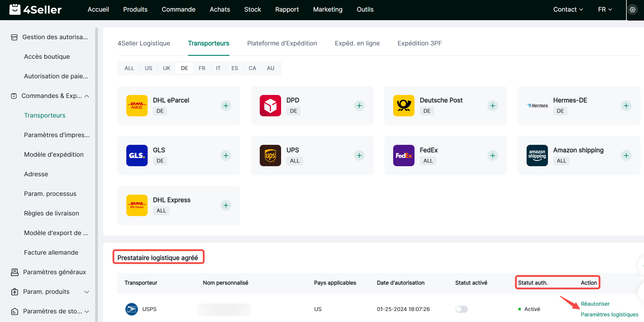Expand Param. produits sidebar section

click(87, 292)
